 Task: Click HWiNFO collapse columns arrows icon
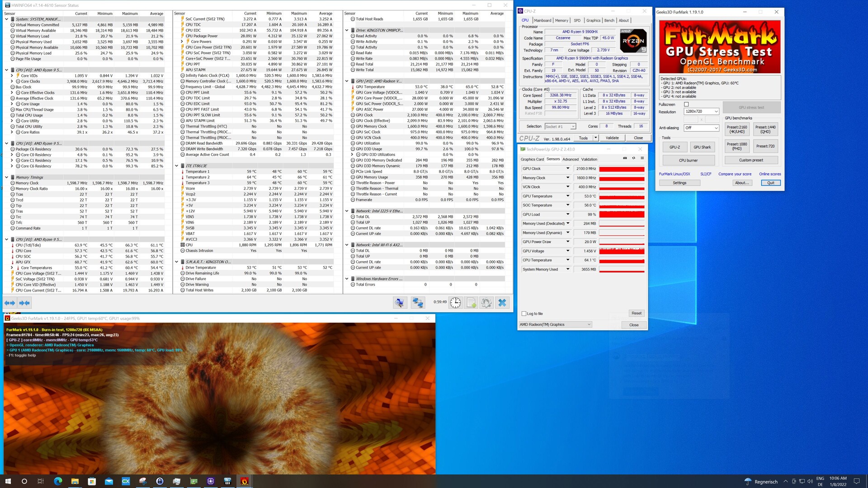pyautogui.click(x=24, y=303)
